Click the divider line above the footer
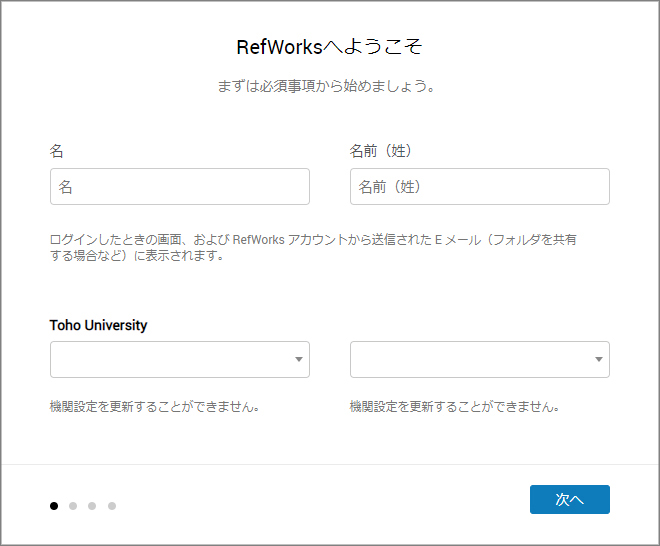660x546 pixels. coord(330,464)
